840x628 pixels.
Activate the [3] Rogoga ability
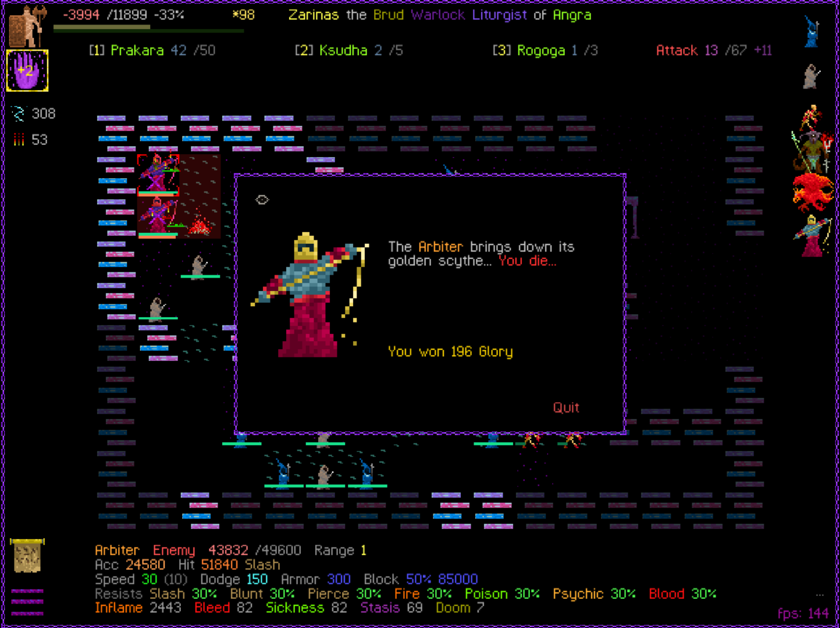click(545, 51)
